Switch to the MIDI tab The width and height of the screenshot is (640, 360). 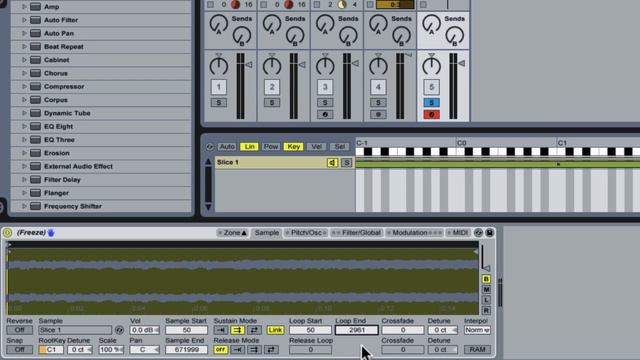pyautogui.click(x=458, y=233)
